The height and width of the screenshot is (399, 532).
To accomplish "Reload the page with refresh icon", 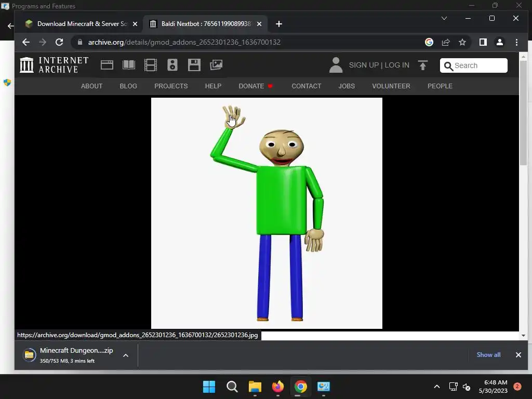I will point(59,42).
